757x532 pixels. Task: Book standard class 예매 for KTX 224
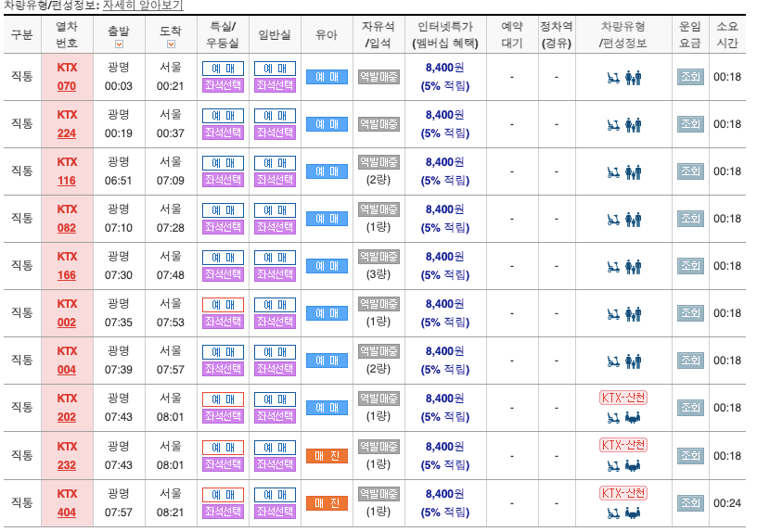click(x=276, y=116)
